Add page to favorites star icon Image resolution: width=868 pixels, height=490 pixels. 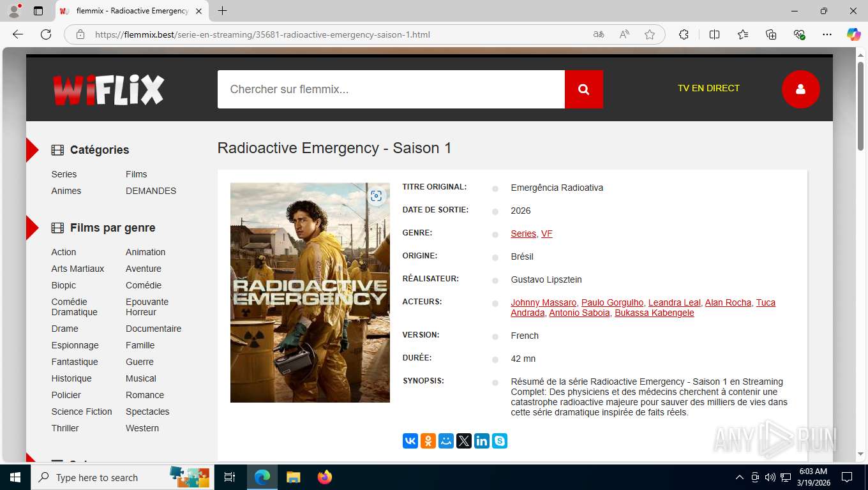tap(650, 34)
